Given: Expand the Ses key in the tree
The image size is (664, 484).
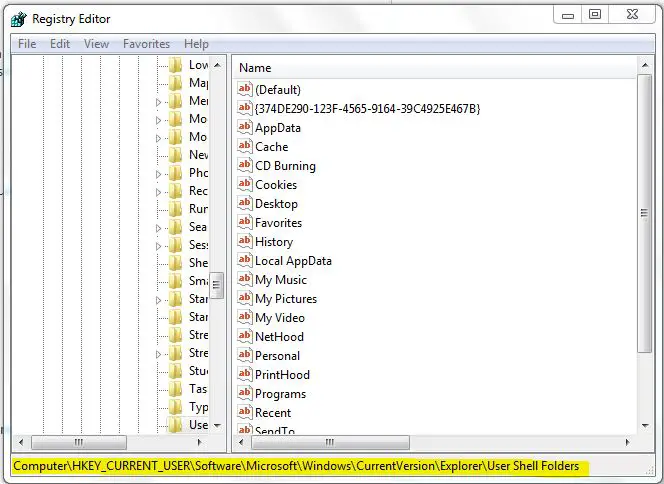Looking at the screenshot, I should pyautogui.click(x=158, y=246).
